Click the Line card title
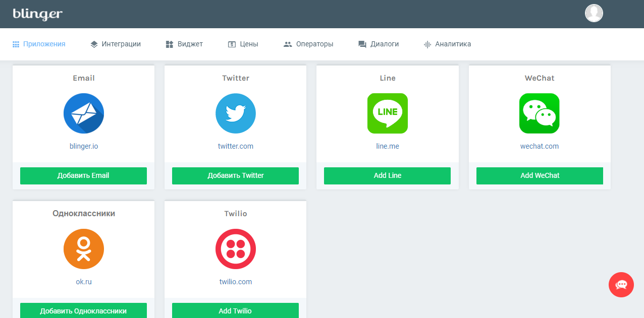 click(x=388, y=78)
